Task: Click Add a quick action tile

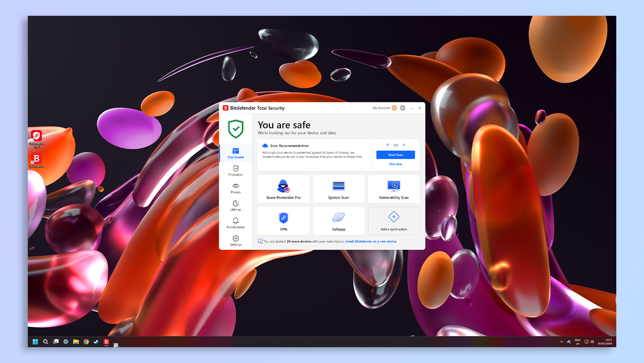Action: (394, 221)
